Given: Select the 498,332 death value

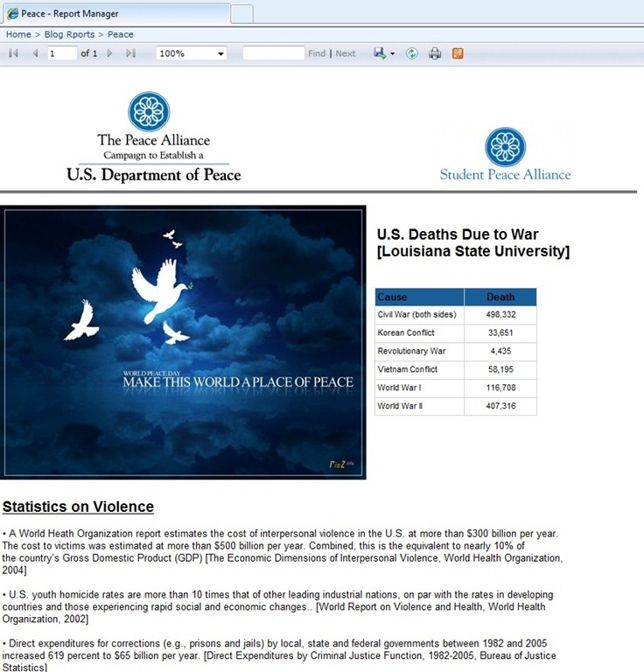Looking at the screenshot, I should coord(500,315).
